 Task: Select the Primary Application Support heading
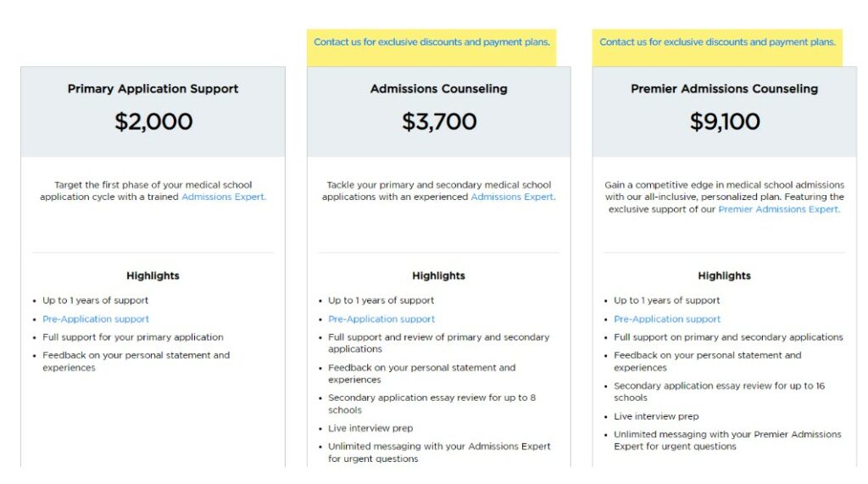click(x=153, y=89)
